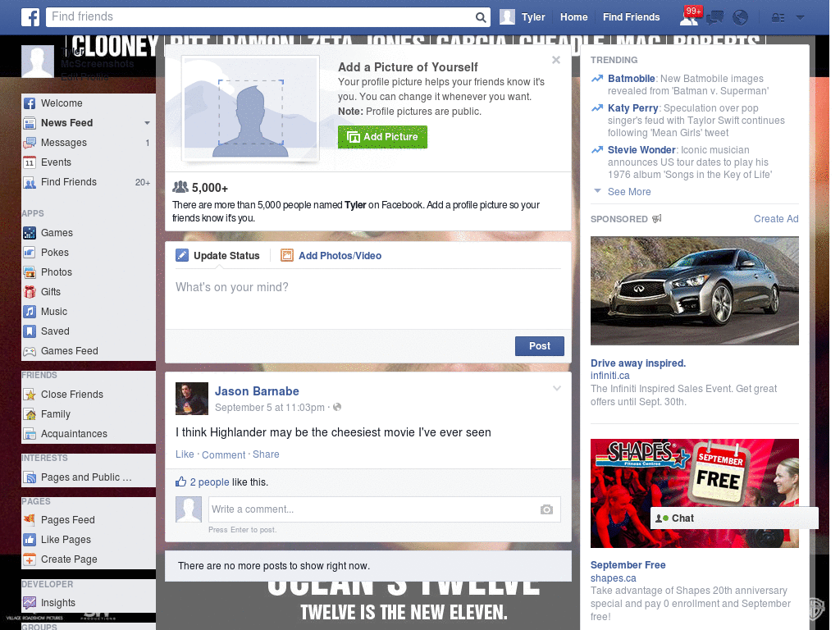840x630 pixels.
Task: Click the Create Page plus icon
Action: (x=30, y=559)
